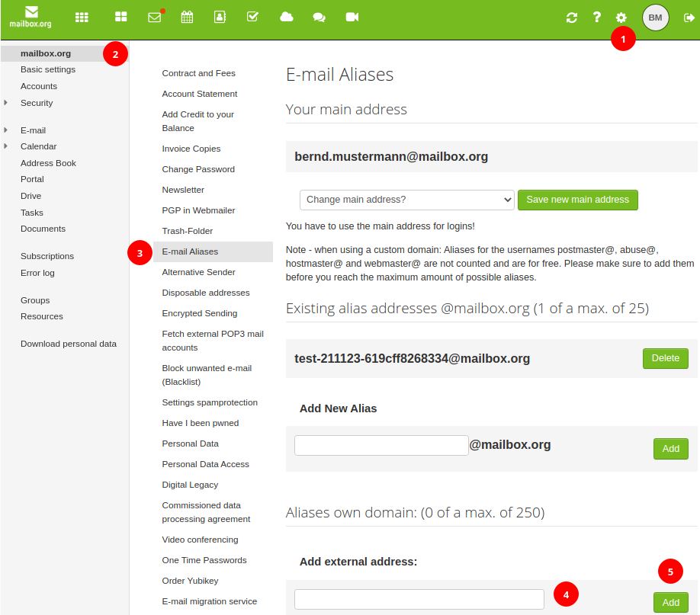Open Accounts in the sidebar

[x=39, y=86]
